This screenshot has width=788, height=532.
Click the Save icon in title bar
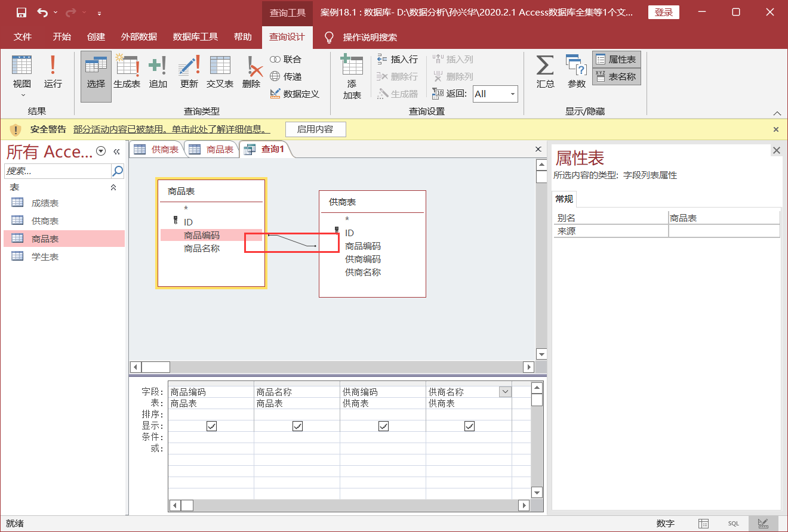coord(21,13)
